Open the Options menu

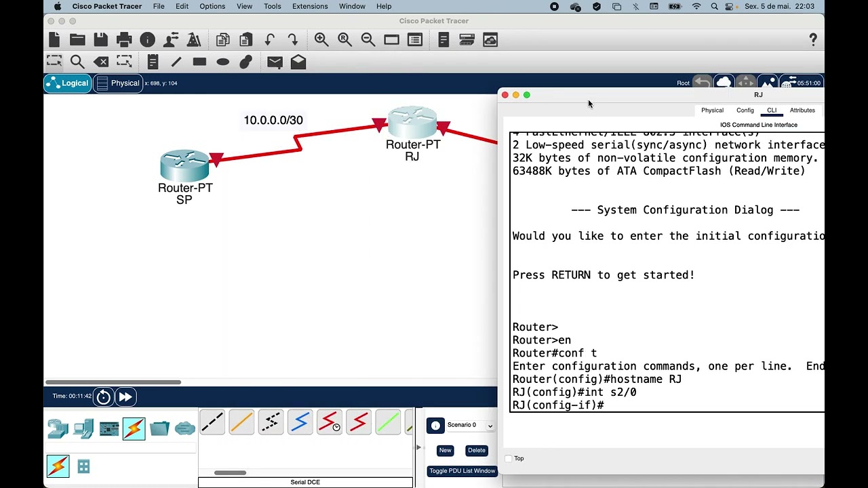click(x=212, y=6)
